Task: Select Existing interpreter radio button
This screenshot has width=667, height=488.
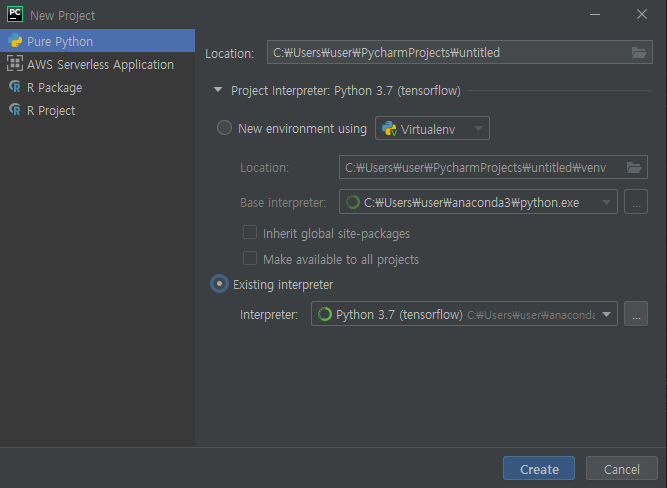Action: pos(219,284)
